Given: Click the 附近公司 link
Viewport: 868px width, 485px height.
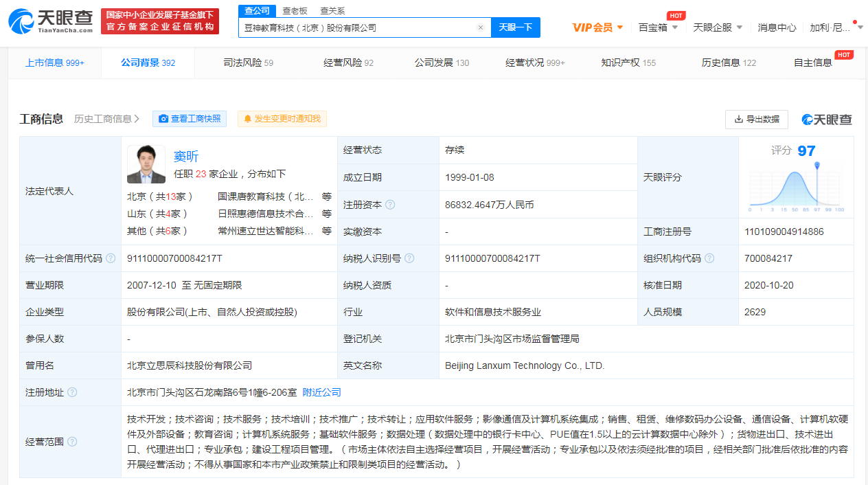Looking at the screenshot, I should pos(322,392).
